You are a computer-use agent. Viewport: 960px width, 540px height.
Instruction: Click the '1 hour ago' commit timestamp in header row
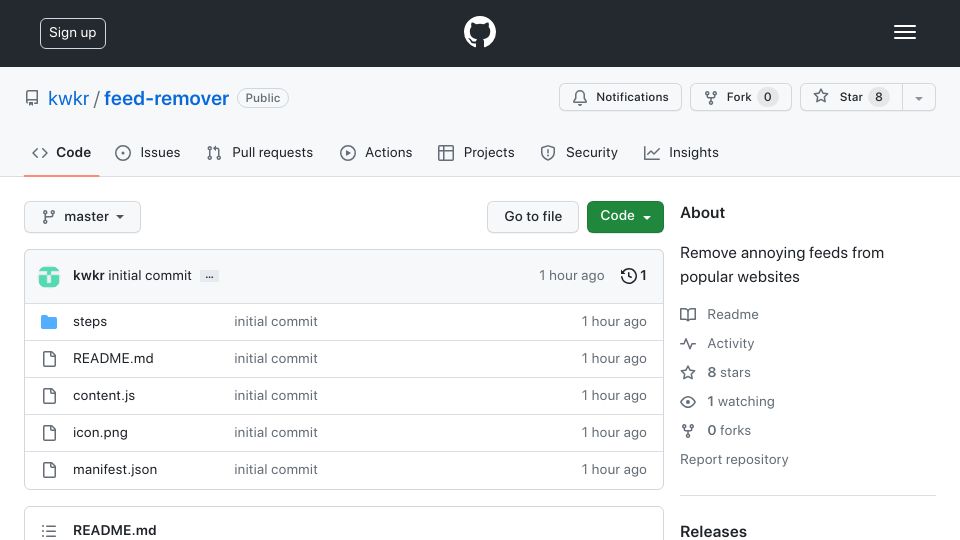click(571, 276)
